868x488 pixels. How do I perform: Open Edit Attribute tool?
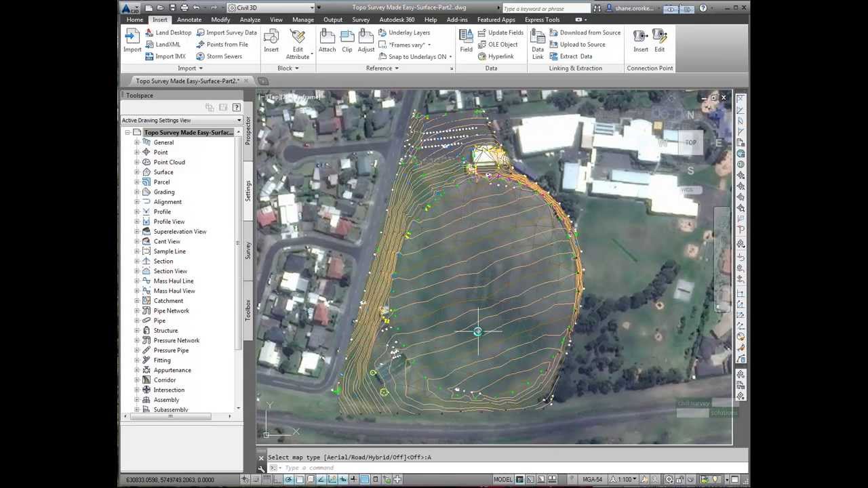(x=298, y=43)
